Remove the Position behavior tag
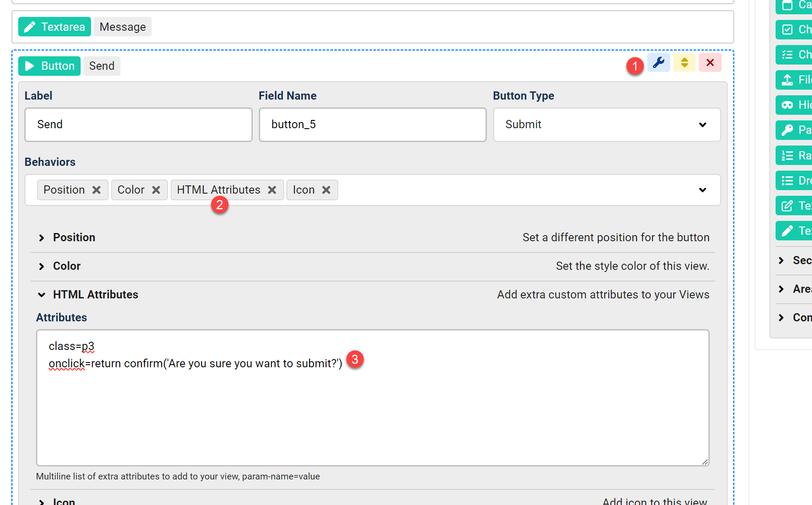This screenshot has width=812, height=505. point(97,190)
